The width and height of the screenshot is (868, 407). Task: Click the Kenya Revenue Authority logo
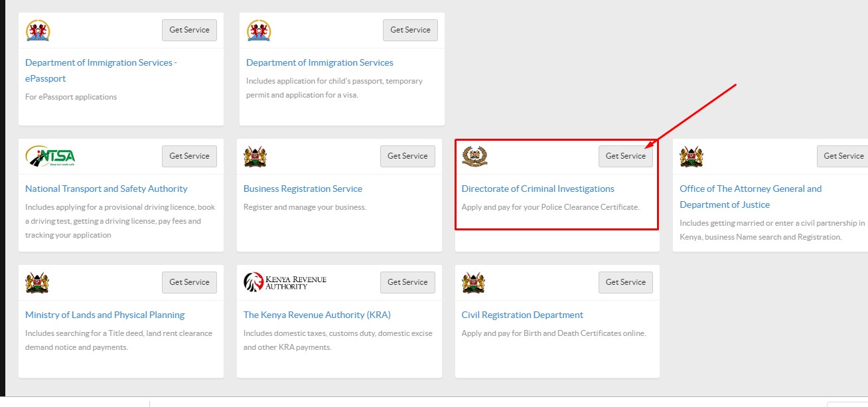(x=285, y=282)
